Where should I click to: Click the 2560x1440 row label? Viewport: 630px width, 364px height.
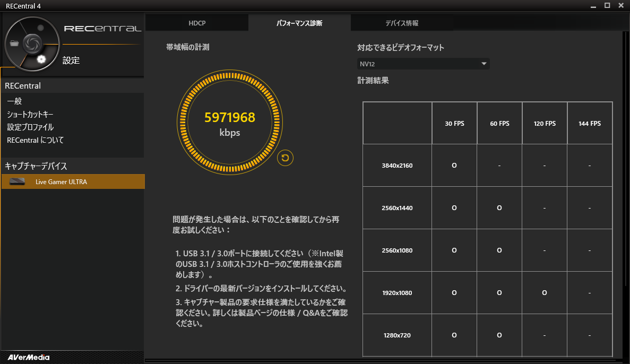tap(397, 207)
